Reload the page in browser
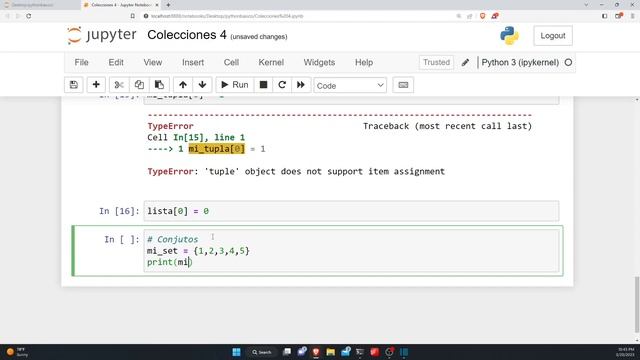The width and height of the screenshot is (640, 360). 29,16
